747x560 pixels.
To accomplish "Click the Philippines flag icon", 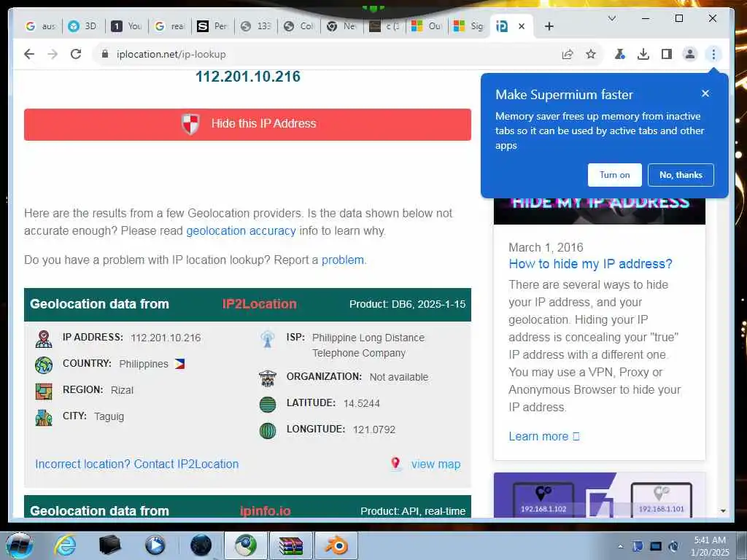I will 179,365.
